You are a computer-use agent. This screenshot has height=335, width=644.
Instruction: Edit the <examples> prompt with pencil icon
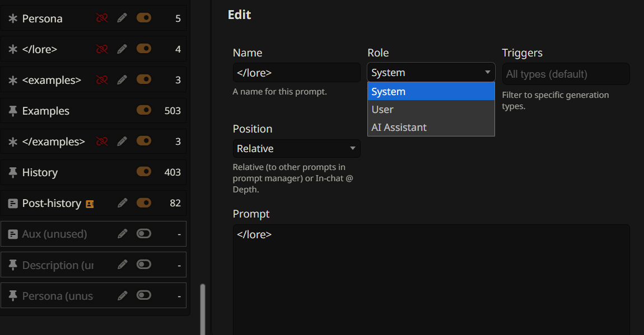click(122, 79)
